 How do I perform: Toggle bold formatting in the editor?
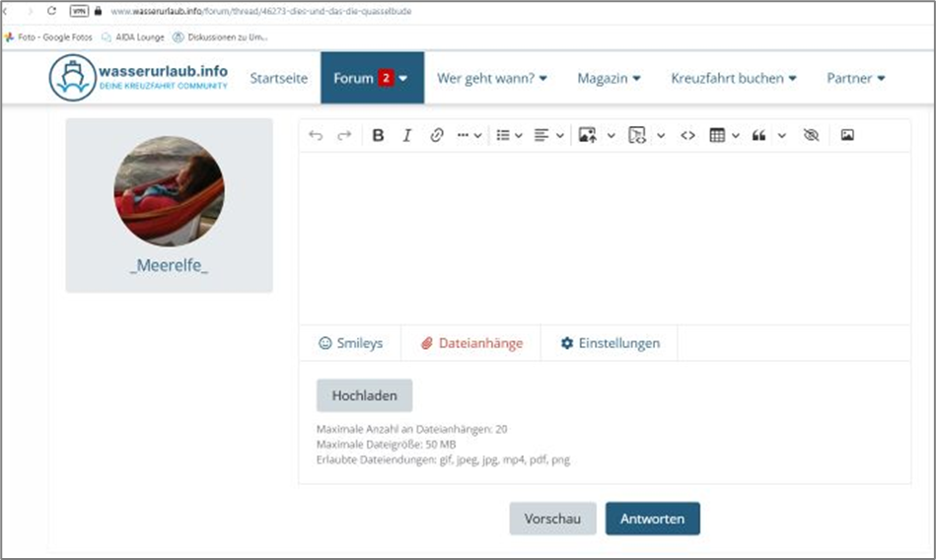point(378,136)
